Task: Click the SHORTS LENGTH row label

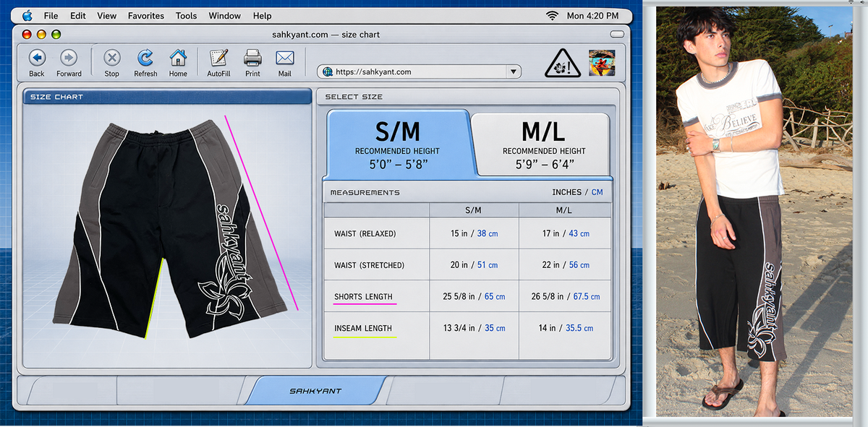Action: [363, 297]
